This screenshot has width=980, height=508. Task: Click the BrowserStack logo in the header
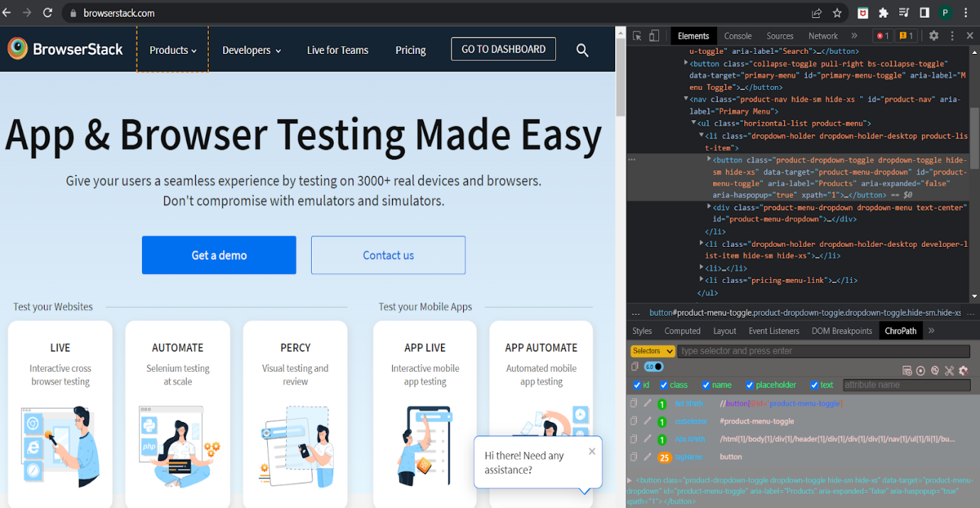click(65, 49)
